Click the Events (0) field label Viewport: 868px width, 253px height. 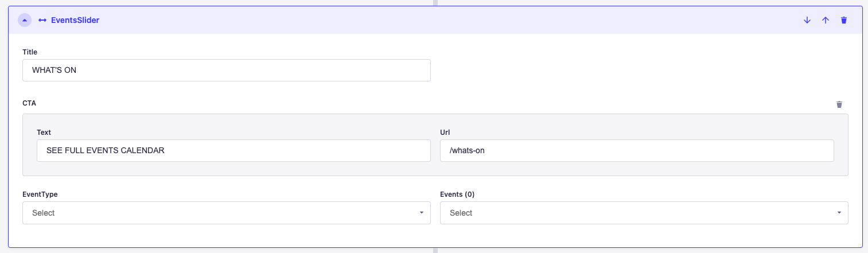tap(457, 194)
